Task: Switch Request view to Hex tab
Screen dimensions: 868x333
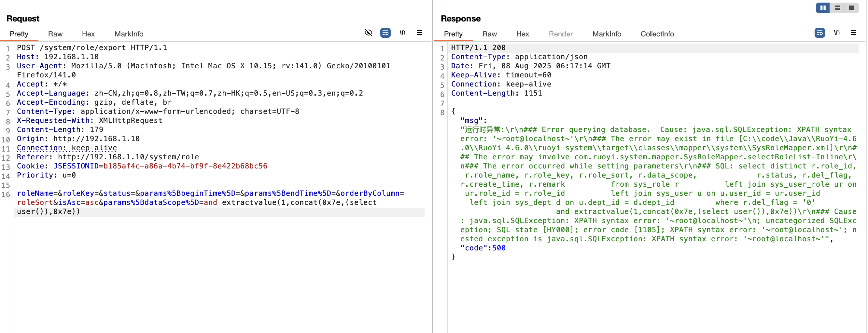Action: click(88, 34)
